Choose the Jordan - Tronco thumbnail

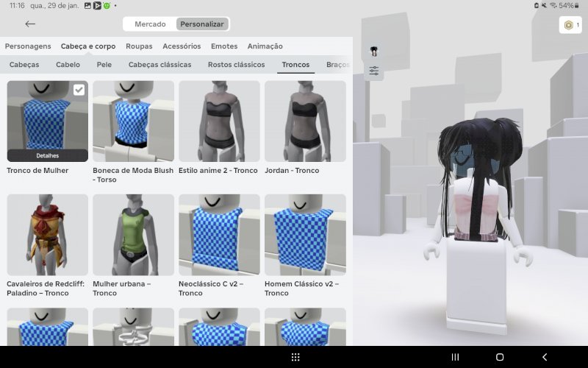tap(305, 121)
